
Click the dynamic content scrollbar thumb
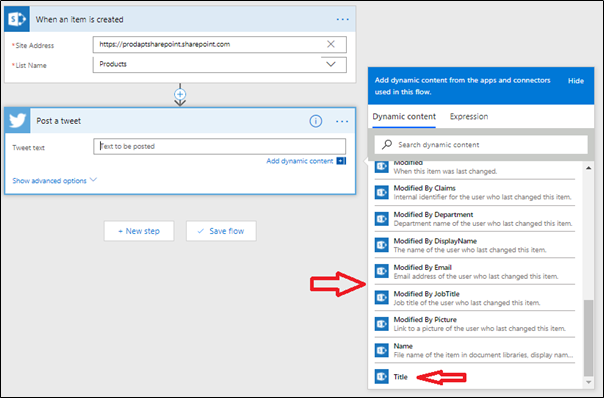click(588, 338)
